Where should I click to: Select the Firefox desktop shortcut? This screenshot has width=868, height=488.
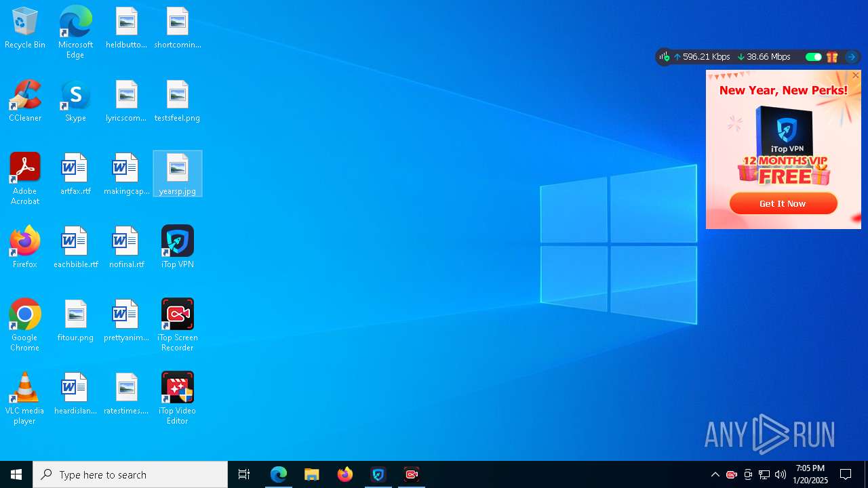pos(25,247)
